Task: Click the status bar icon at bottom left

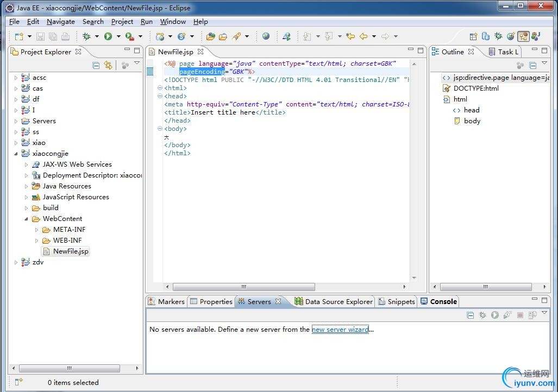Action: point(18,382)
